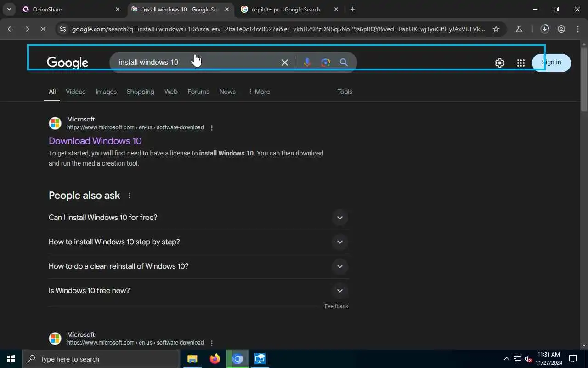The width and height of the screenshot is (588, 368).
Task: Open Chrome Labs flask icon
Action: [519, 29]
